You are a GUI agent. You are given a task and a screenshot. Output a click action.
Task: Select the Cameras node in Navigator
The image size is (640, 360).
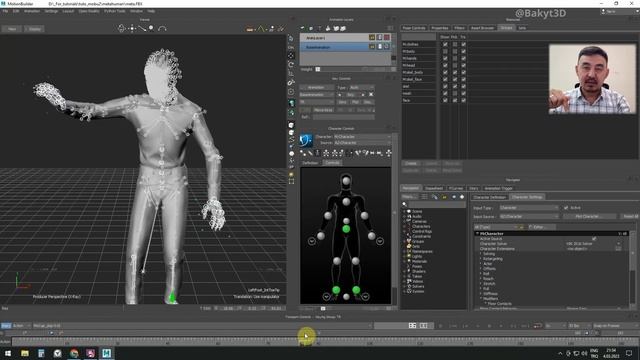click(419, 221)
